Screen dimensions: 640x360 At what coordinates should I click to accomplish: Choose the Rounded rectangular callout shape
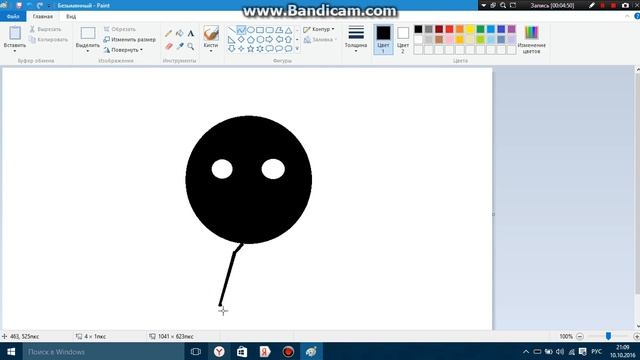269,49
